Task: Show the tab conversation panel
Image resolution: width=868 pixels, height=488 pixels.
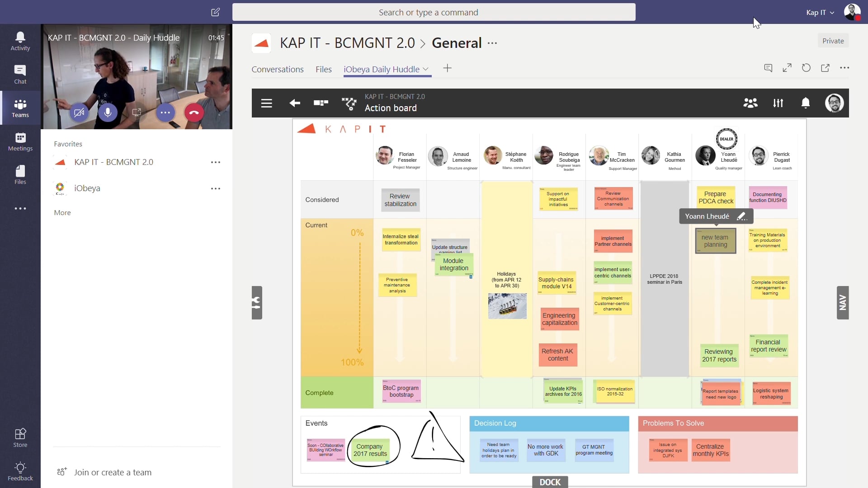Action: click(768, 68)
